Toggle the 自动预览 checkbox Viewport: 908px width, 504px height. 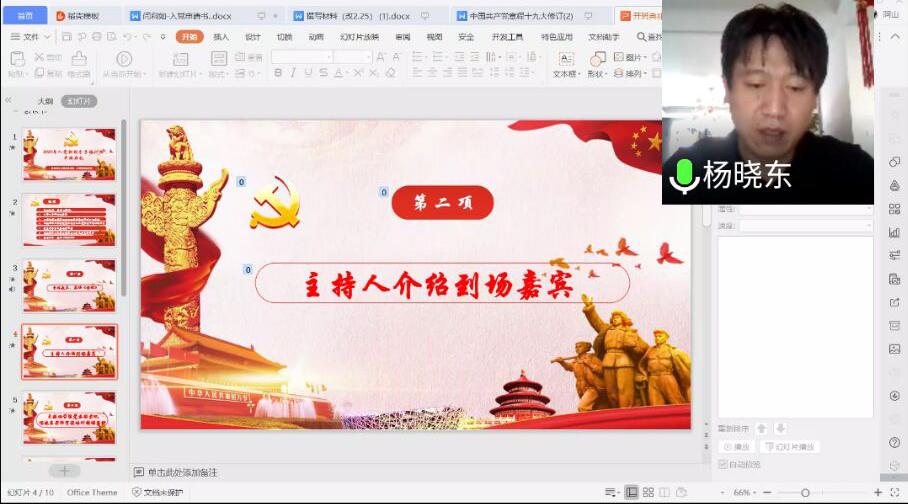(x=723, y=464)
